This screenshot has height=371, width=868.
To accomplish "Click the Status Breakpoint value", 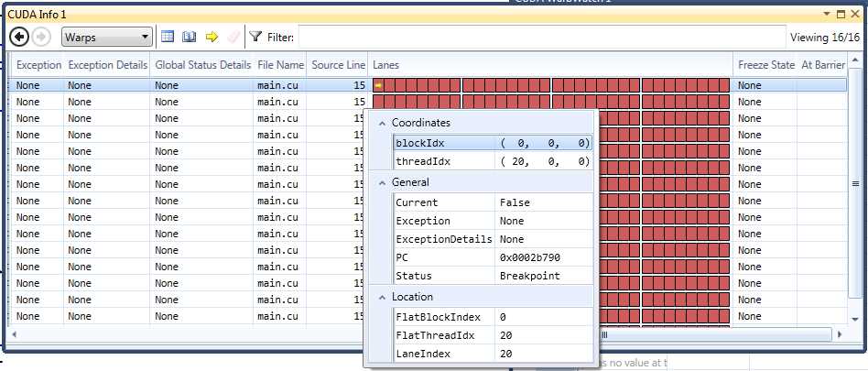I will point(530,275).
